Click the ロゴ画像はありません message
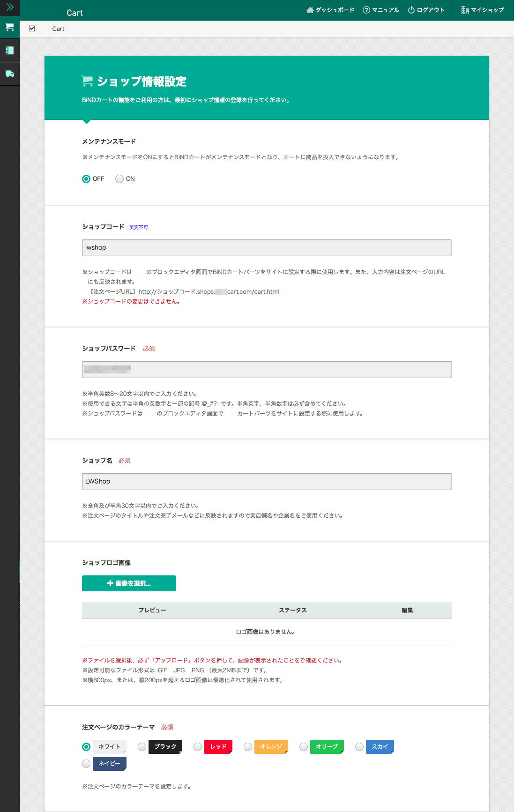Screen dimensions: 514x812 click(266, 632)
